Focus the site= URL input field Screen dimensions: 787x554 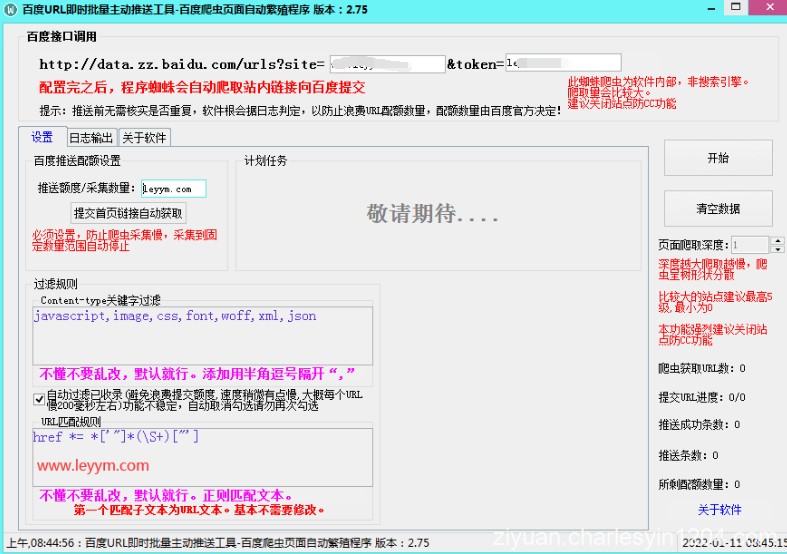(386, 64)
